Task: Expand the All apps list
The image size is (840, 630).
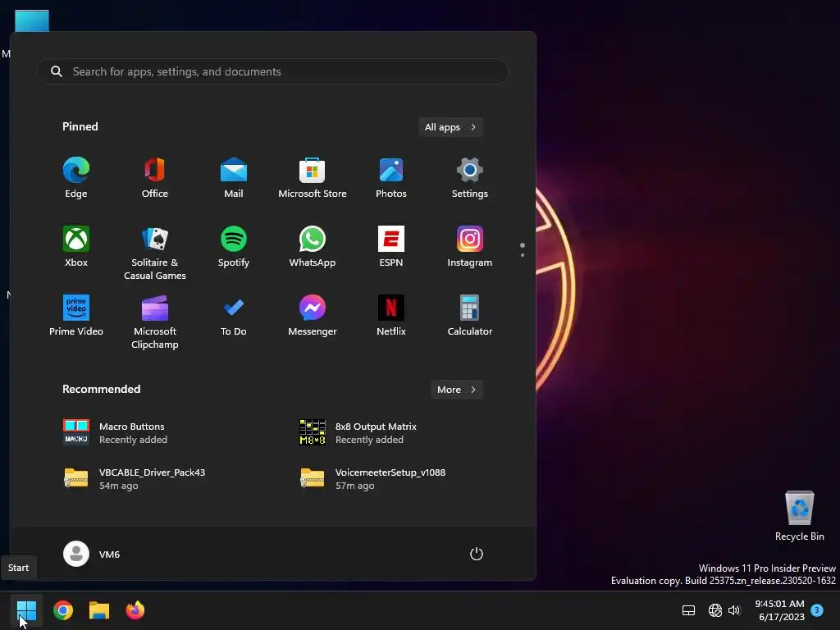Action: [450, 127]
